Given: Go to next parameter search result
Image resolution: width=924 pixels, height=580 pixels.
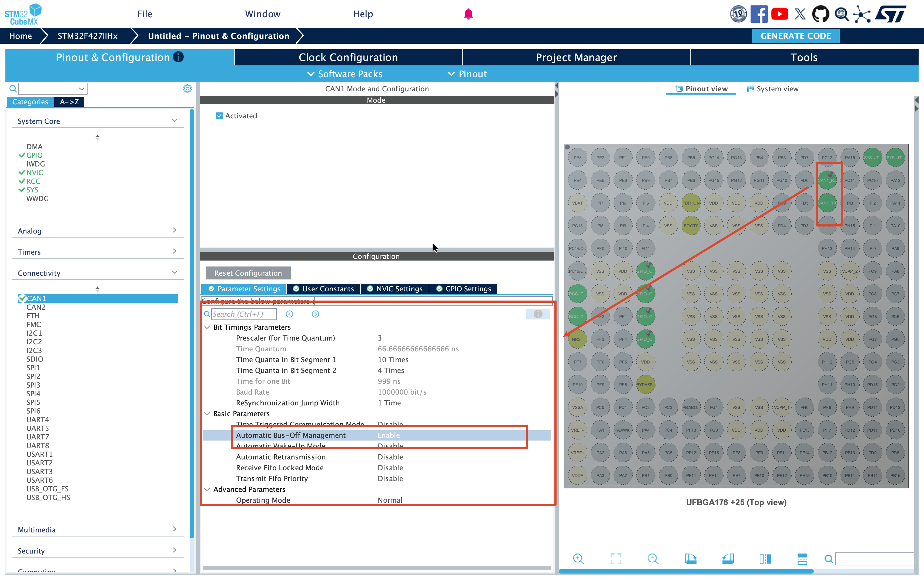Looking at the screenshot, I should (x=315, y=314).
